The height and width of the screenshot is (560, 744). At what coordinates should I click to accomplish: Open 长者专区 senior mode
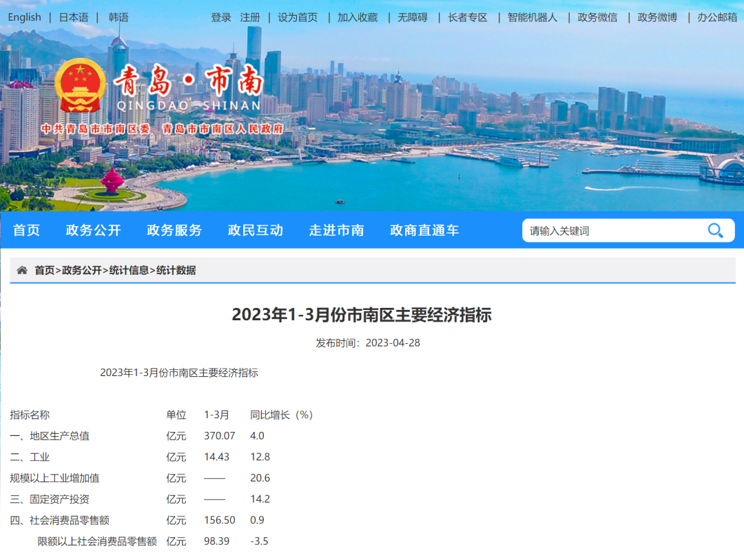tap(468, 17)
